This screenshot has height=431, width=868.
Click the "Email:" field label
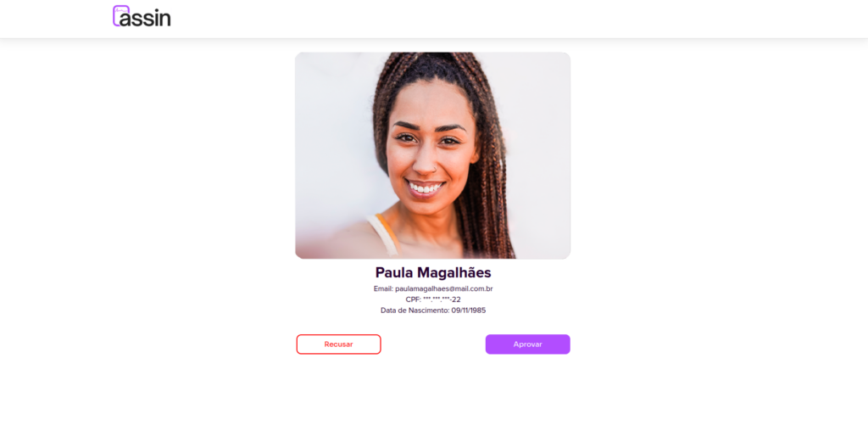[383, 288]
